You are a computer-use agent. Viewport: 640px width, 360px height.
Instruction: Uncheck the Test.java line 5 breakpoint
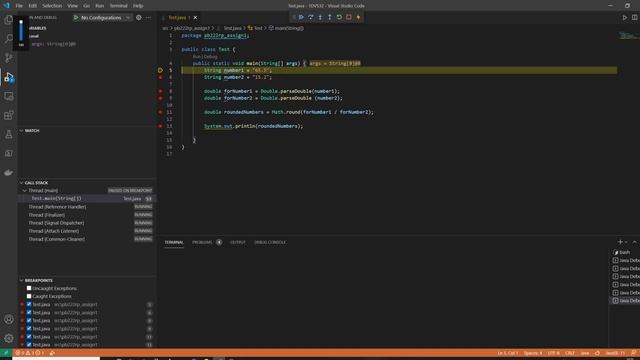[29, 304]
